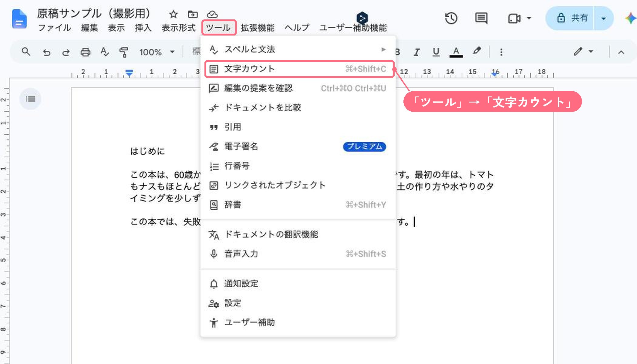Select 文字カウント from the menu
Image resolution: width=637 pixels, height=364 pixels.
pos(299,69)
